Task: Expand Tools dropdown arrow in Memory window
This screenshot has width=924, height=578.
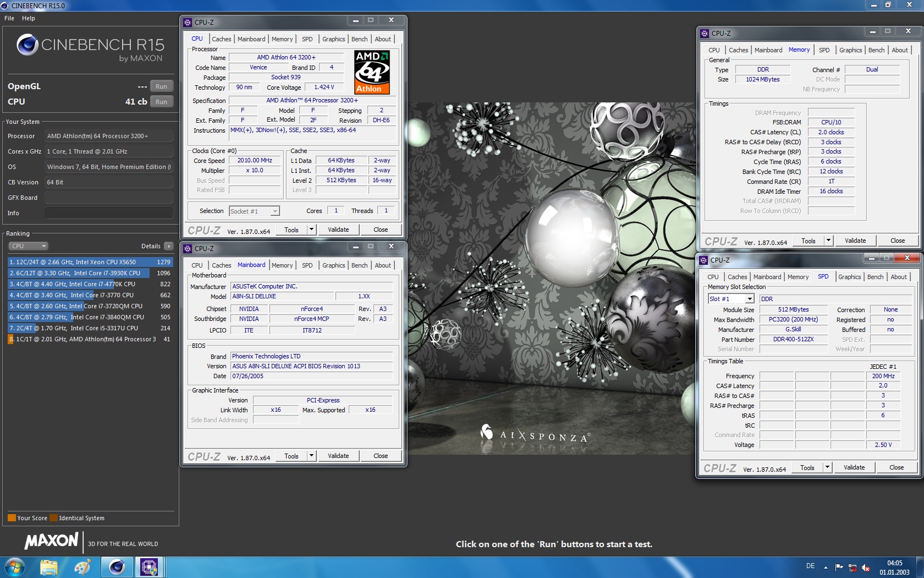Action: pos(829,241)
